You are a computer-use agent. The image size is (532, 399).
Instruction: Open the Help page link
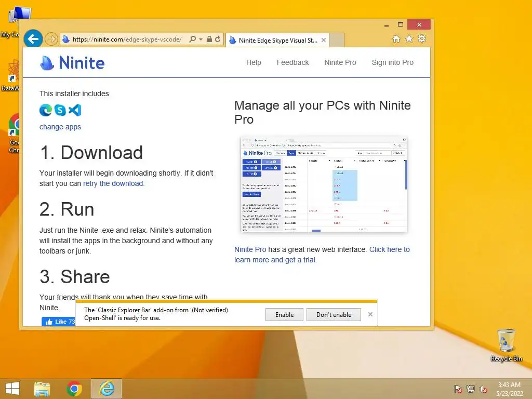(254, 62)
